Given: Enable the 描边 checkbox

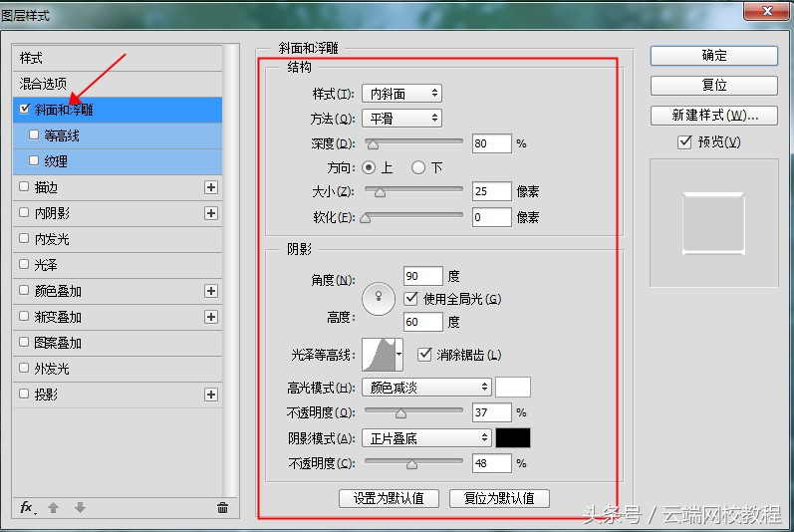Looking at the screenshot, I should [x=24, y=186].
